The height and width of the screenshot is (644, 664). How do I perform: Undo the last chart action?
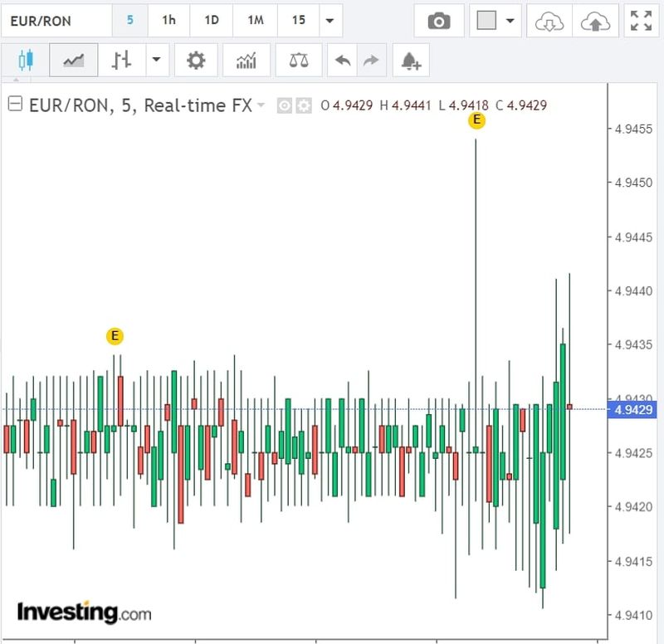point(340,60)
